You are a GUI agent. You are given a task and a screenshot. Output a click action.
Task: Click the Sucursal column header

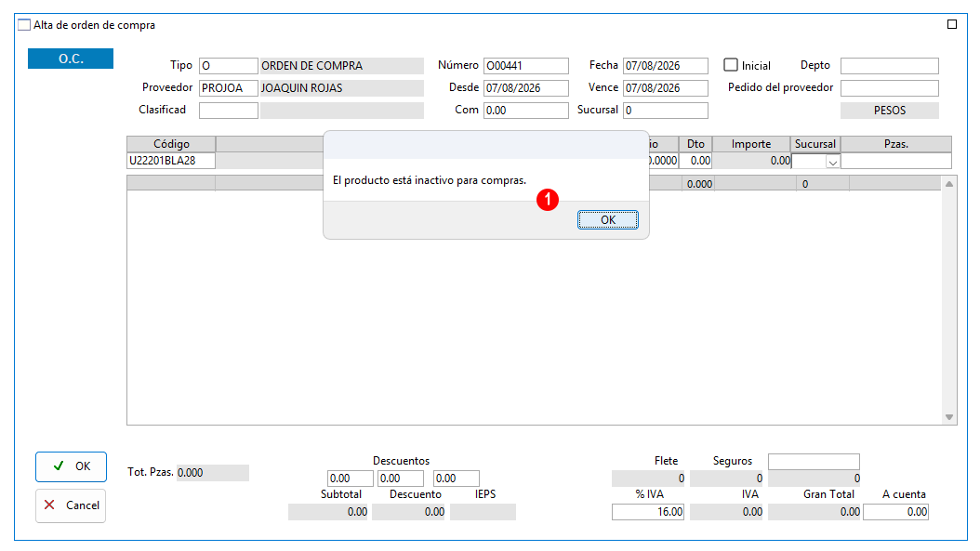point(815,144)
